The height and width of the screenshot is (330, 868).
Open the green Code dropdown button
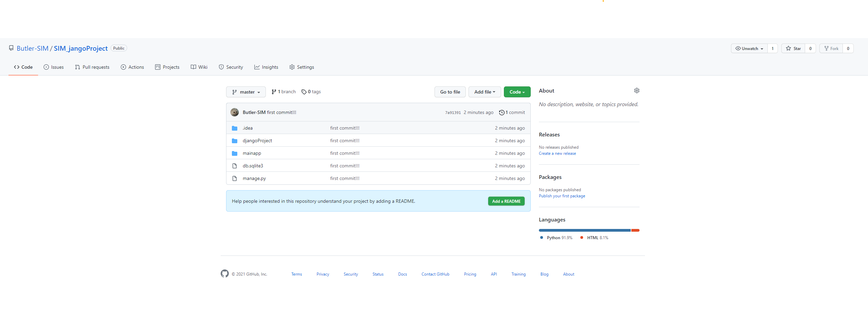(517, 92)
